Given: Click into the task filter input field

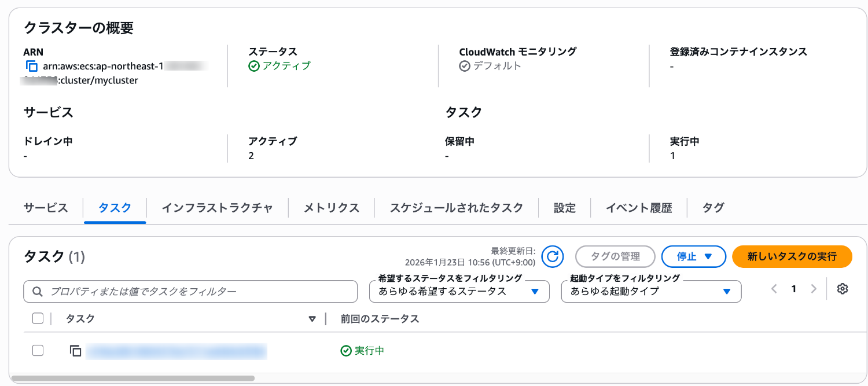Looking at the screenshot, I should 174,291.
